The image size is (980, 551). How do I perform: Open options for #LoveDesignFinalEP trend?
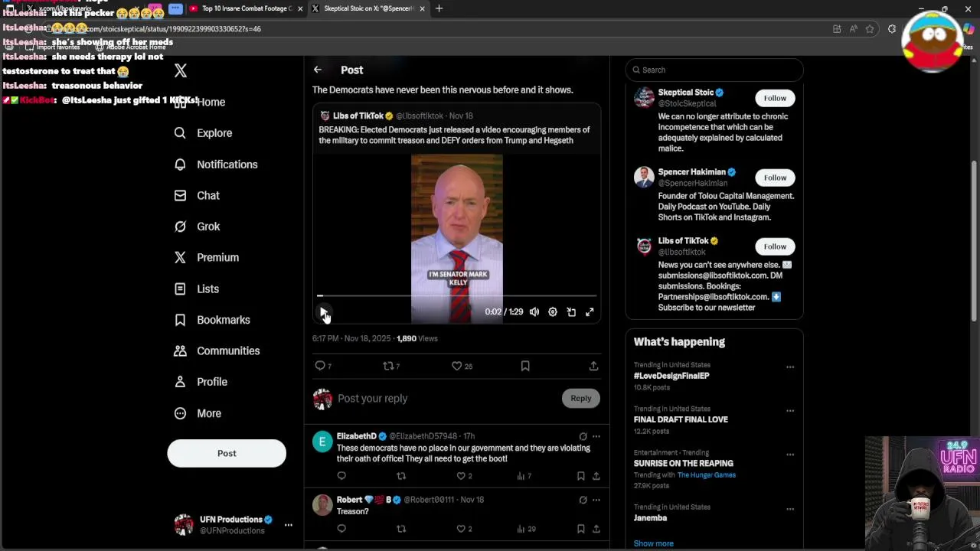[790, 367]
